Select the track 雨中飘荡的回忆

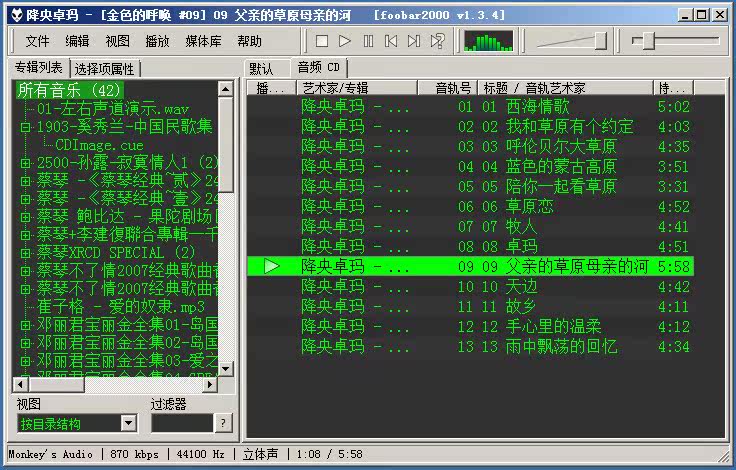[470, 347]
